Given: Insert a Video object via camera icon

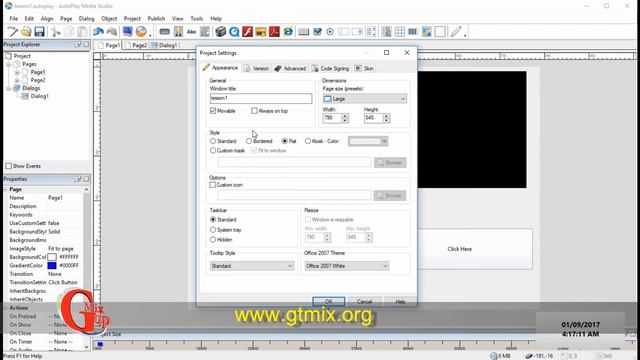Looking at the screenshot, I should (220, 31).
